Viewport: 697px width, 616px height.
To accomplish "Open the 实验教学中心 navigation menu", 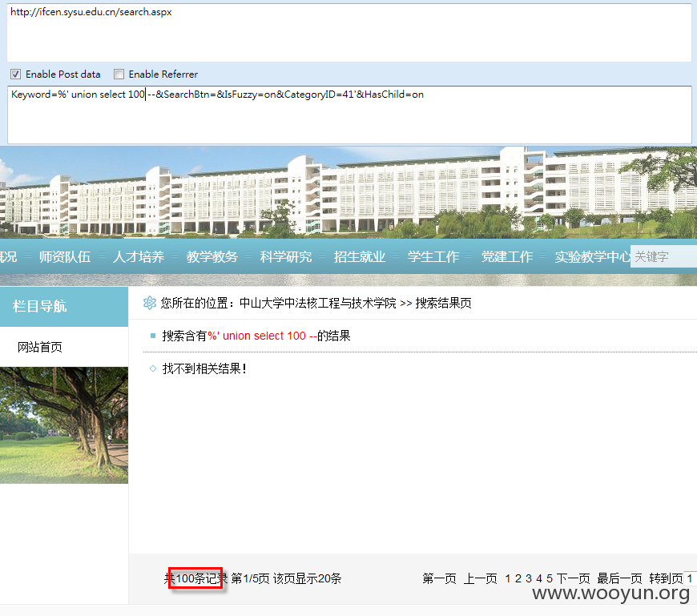I will coord(593,256).
